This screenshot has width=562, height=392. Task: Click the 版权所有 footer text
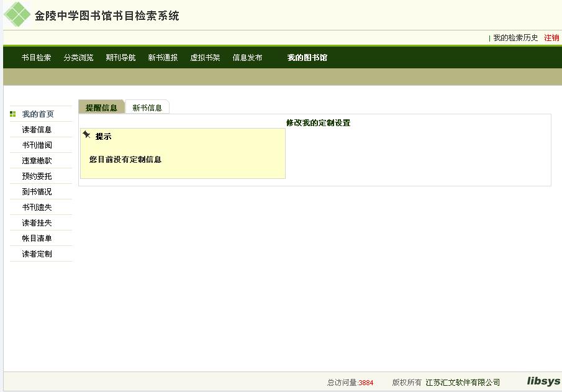(x=407, y=382)
